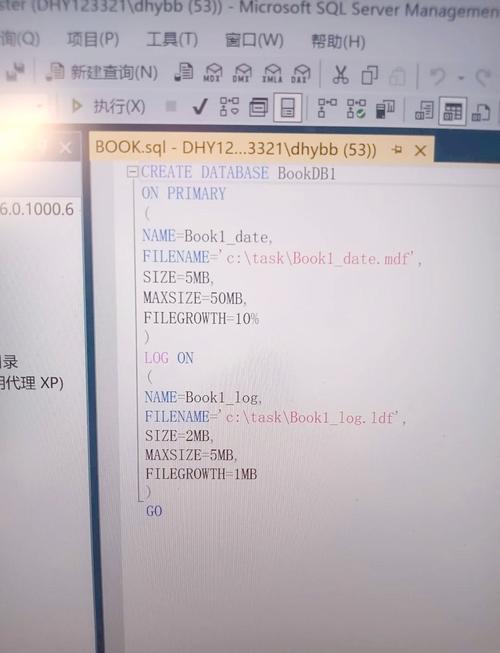Click the MAXSIZE=50MB line
500x653 pixels.
point(195,298)
